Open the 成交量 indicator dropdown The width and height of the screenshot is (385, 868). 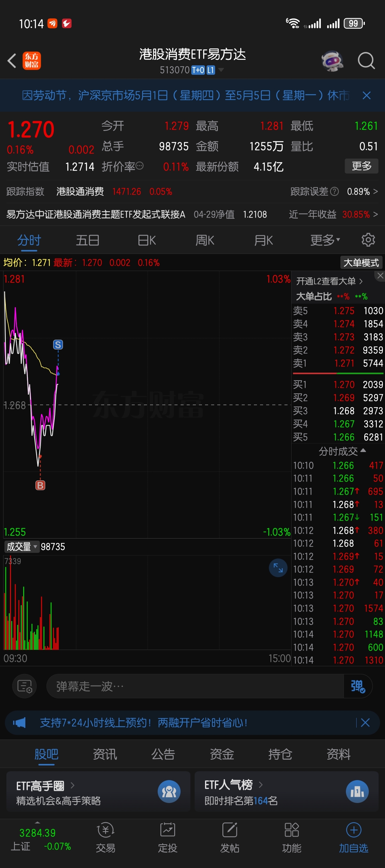(22, 547)
